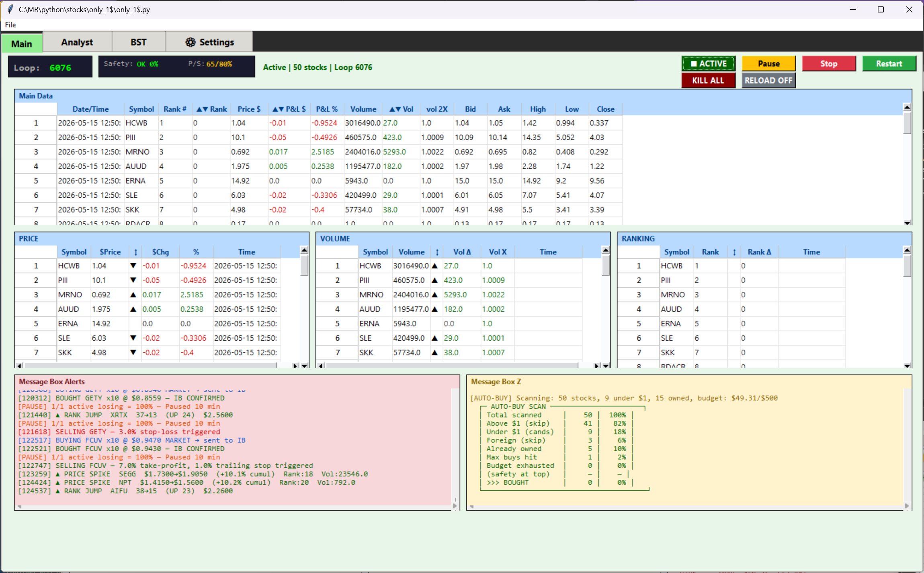Screen dimensions: 924x573
Task: Click the P/S: 65/80% indicator
Action: pos(210,64)
